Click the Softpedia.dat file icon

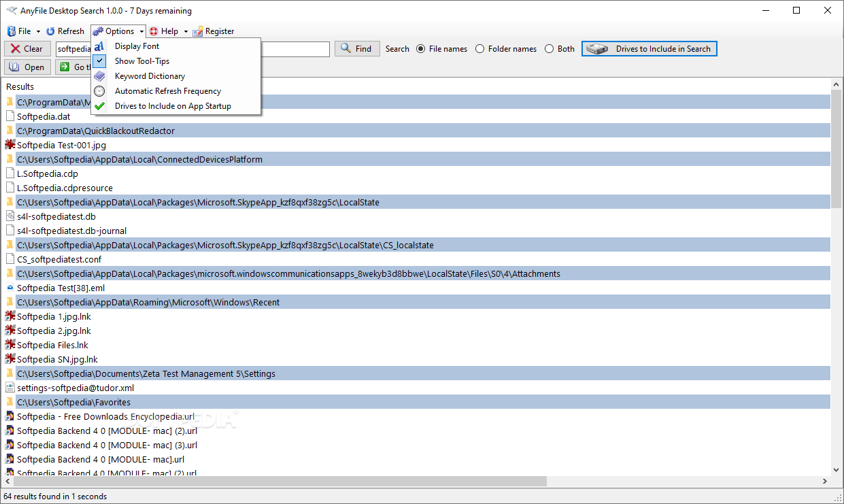point(10,116)
